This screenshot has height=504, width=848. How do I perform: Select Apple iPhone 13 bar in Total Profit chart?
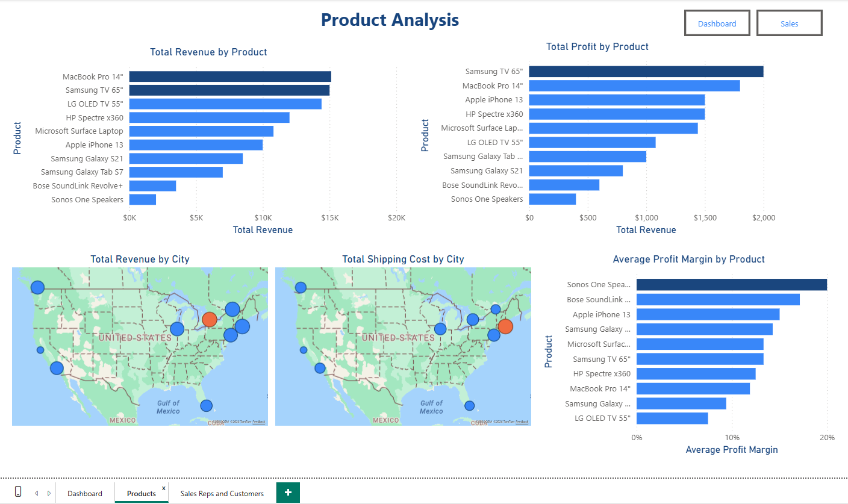coord(617,100)
